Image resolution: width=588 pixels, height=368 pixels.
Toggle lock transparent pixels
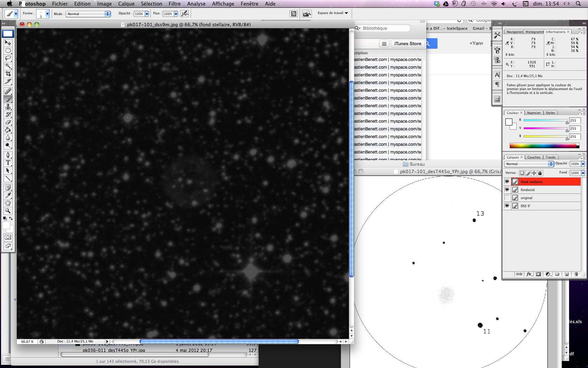tap(522, 173)
